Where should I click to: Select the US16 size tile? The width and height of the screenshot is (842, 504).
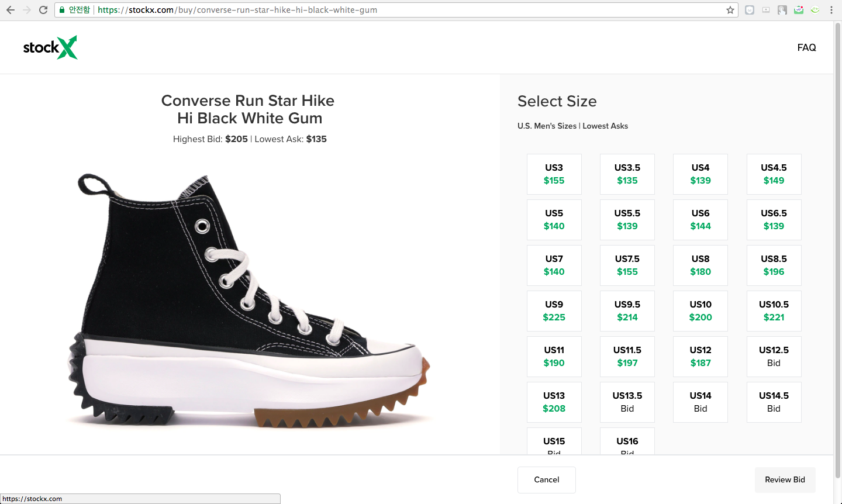point(627,441)
